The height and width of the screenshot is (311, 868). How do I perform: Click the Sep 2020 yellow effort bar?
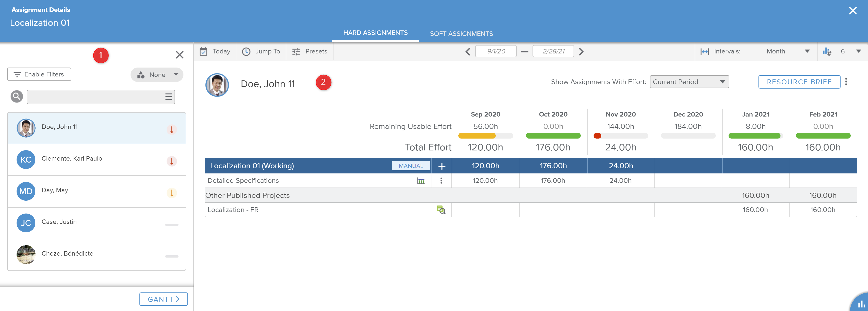pos(477,136)
